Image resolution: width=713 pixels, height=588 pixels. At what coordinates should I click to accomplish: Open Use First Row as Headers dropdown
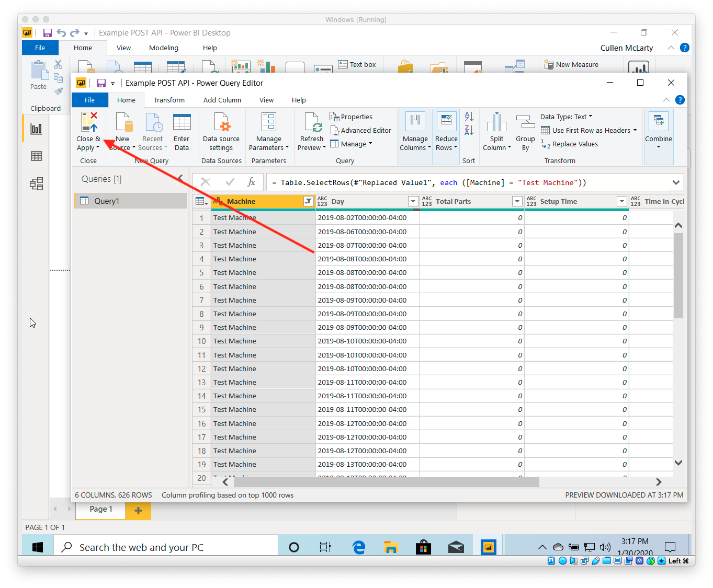tap(588, 130)
